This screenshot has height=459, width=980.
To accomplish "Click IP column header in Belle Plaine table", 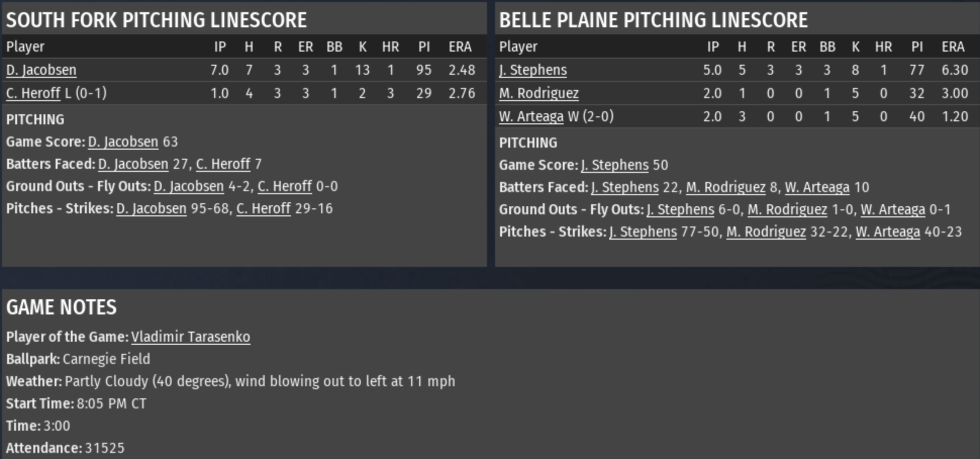I will point(712,47).
